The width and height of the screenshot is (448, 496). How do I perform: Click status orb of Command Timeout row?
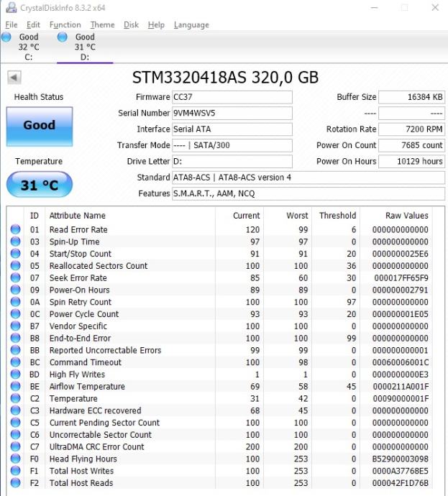point(15,362)
